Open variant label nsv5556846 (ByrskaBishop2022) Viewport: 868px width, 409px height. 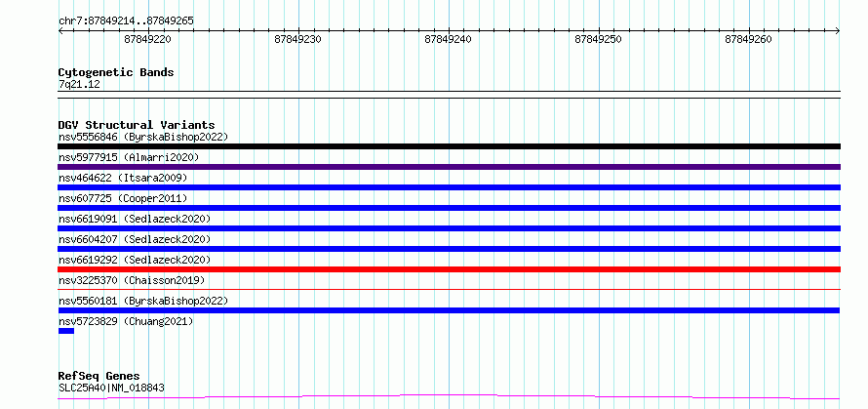[x=142, y=137]
